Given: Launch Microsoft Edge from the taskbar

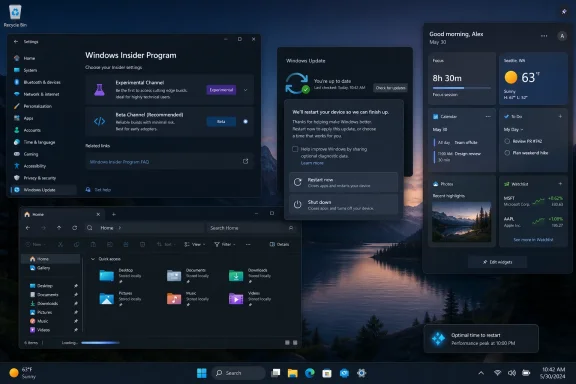Looking at the screenshot, I should [x=310, y=373].
